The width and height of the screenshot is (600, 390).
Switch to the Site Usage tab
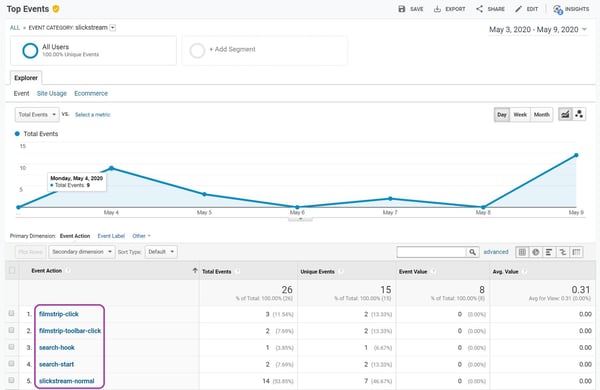[x=52, y=93]
